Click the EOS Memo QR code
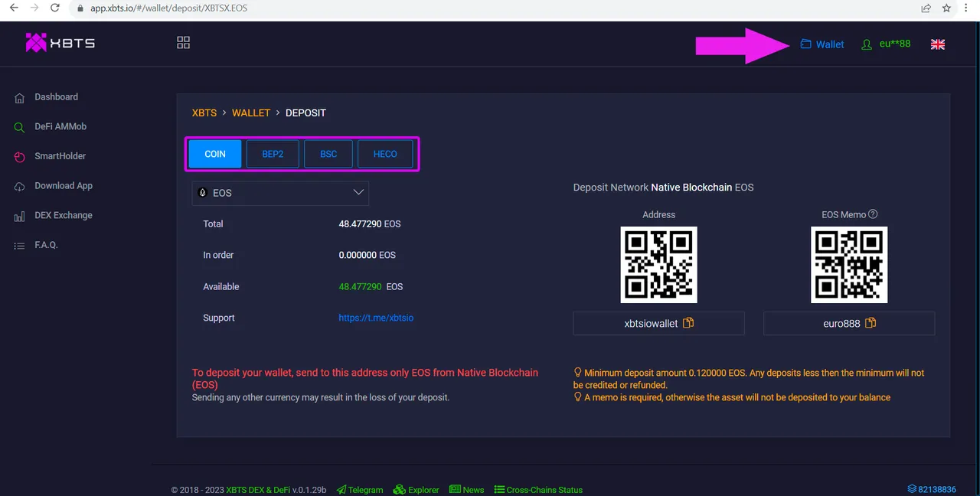This screenshot has width=980, height=496. click(849, 264)
